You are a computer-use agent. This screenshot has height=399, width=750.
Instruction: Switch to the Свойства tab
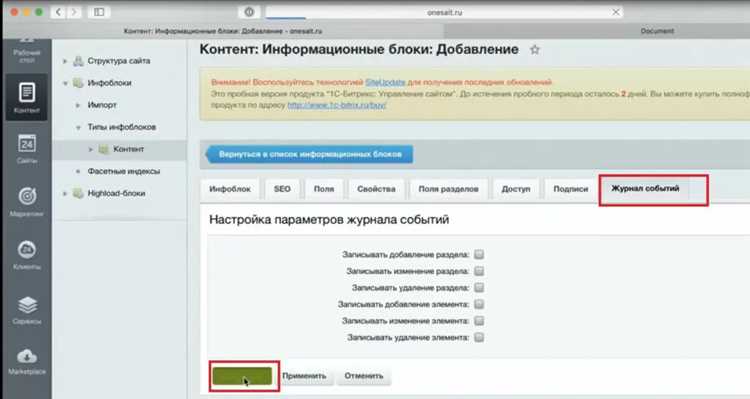coord(376,189)
